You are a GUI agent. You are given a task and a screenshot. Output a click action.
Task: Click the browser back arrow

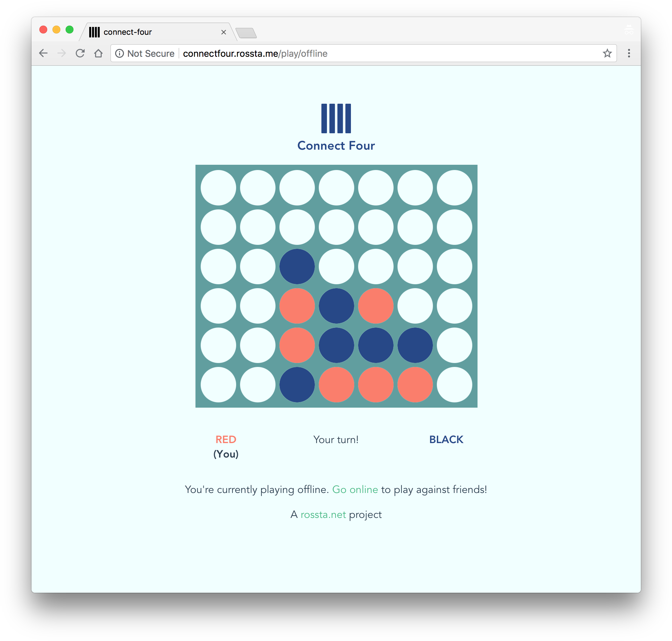coord(43,53)
